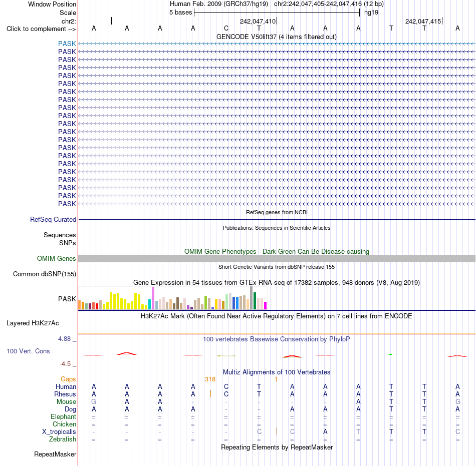Open the GTEx Gene Expression track title
Screen dimensions: 476x466
277,283
